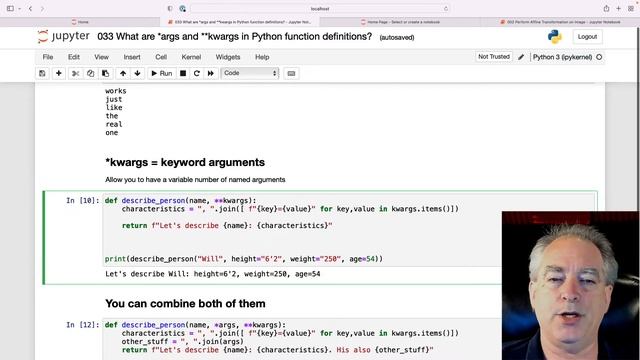The width and height of the screenshot is (640, 360).
Task: Paste cells below icon
Action: (105, 73)
